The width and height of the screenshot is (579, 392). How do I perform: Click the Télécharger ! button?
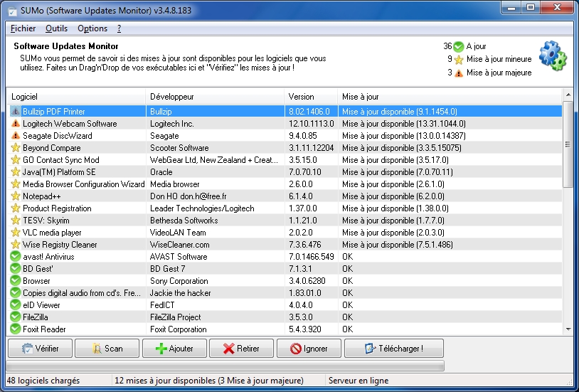(394, 349)
